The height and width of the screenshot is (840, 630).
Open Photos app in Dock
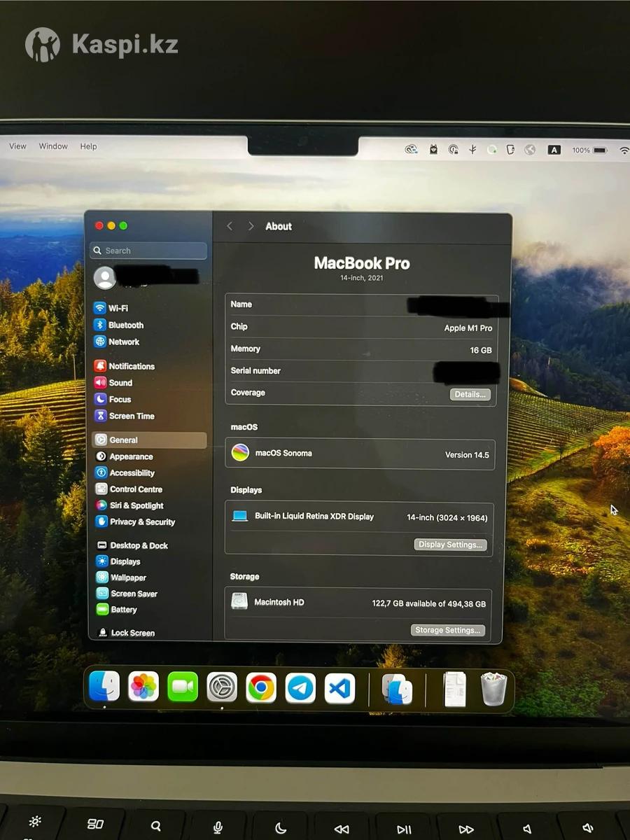[143, 687]
